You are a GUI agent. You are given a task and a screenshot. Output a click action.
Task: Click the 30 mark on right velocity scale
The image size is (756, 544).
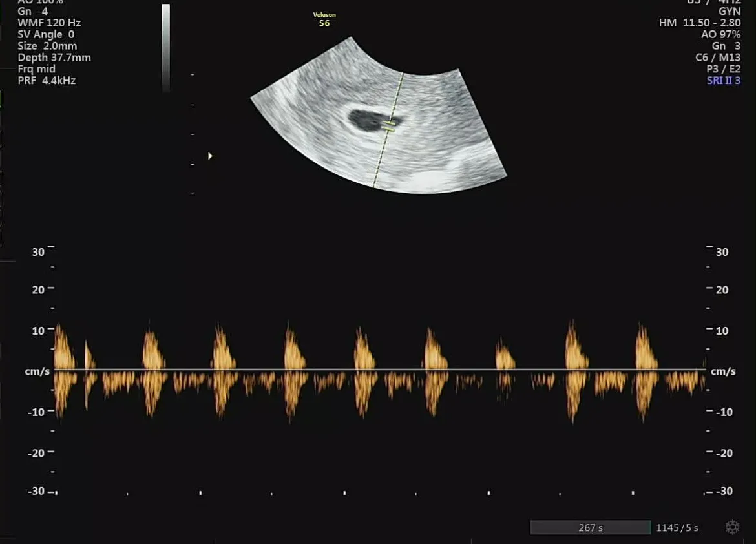coord(722,252)
